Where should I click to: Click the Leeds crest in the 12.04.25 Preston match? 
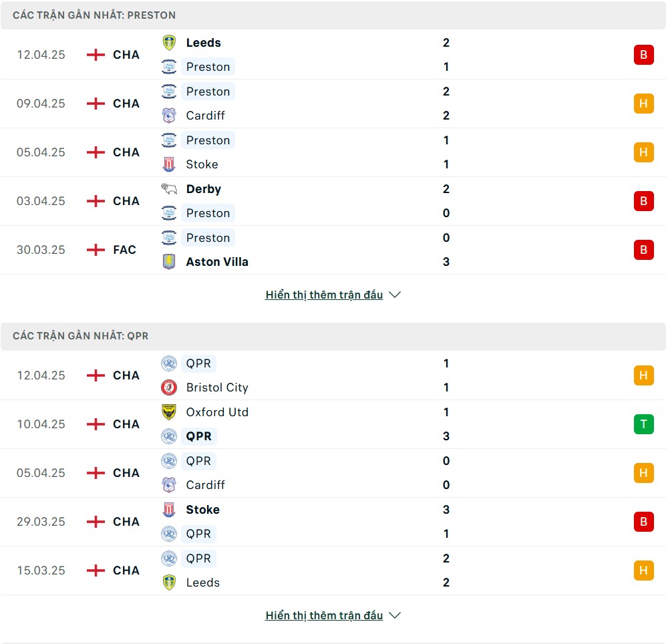[169, 43]
